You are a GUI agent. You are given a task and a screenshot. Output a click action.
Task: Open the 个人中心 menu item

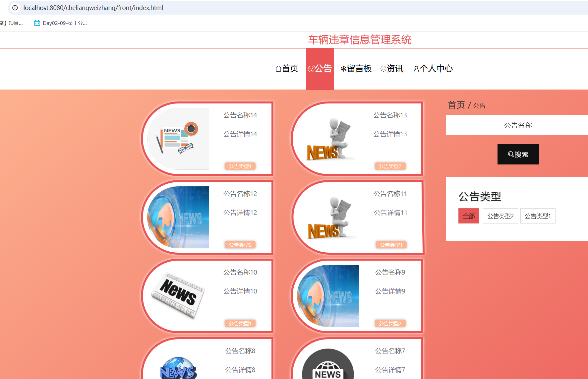click(433, 69)
